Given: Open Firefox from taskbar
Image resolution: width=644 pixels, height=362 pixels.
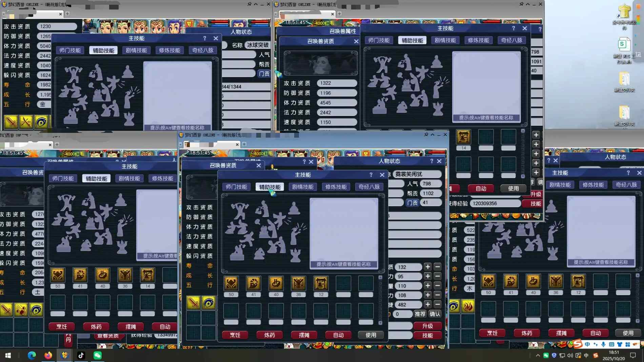Looking at the screenshot, I should 48,355.
